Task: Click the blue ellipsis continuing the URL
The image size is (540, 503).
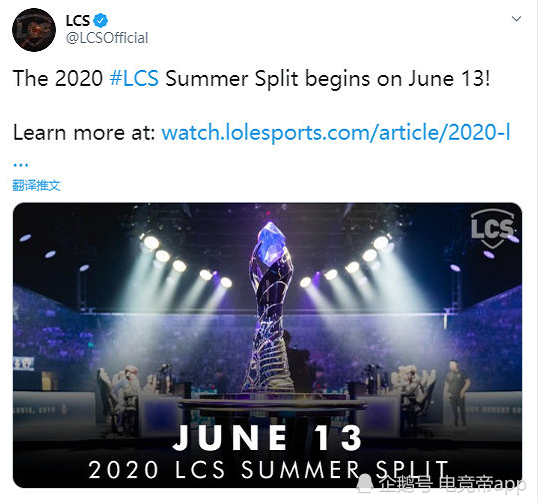Action: click(x=21, y=165)
